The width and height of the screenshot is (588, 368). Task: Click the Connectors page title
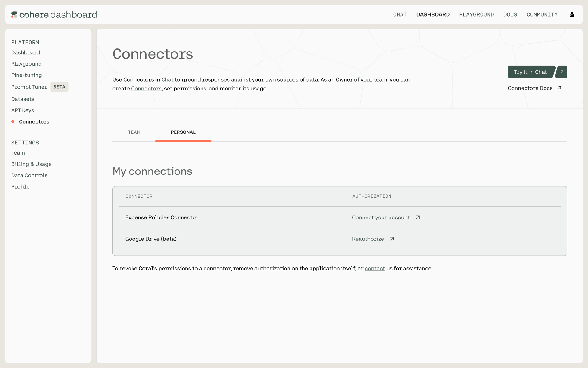click(x=153, y=54)
